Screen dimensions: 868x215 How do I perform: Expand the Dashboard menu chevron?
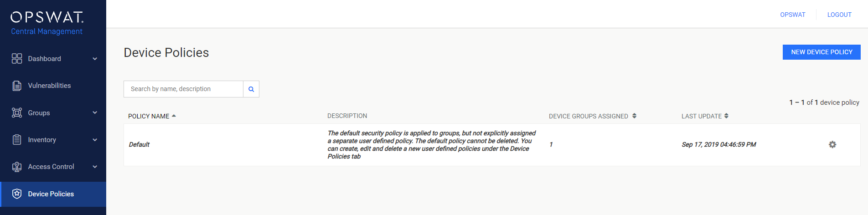point(95,59)
